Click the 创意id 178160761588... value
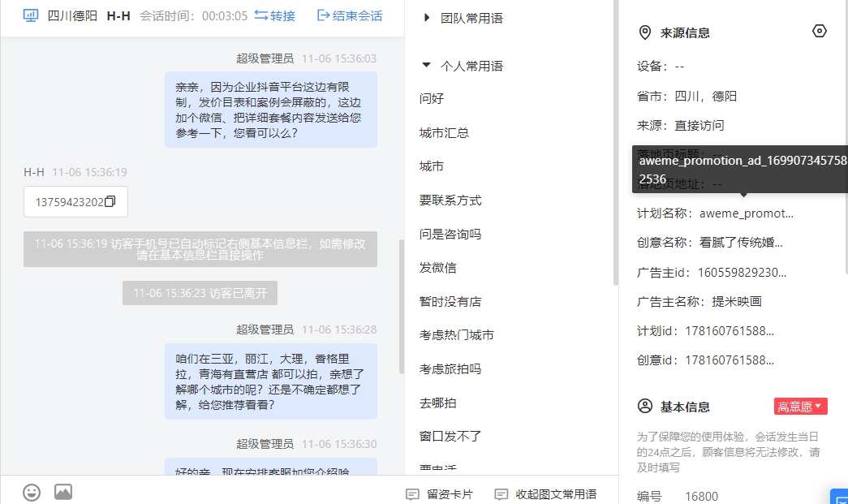 (729, 360)
